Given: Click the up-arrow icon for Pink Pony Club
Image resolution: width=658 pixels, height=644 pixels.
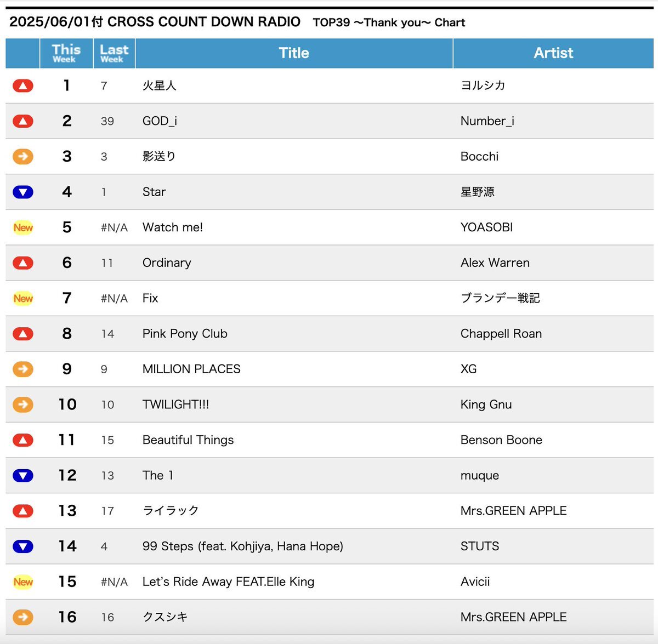Looking at the screenshot, I should [23, 334].
